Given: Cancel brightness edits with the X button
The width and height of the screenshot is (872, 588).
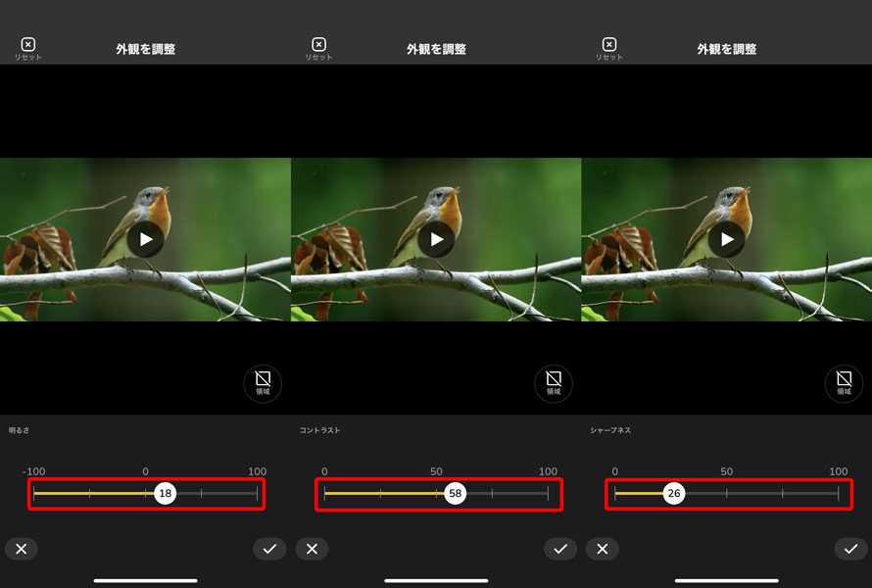Looking at the screenshot, I should pos(21,549).
